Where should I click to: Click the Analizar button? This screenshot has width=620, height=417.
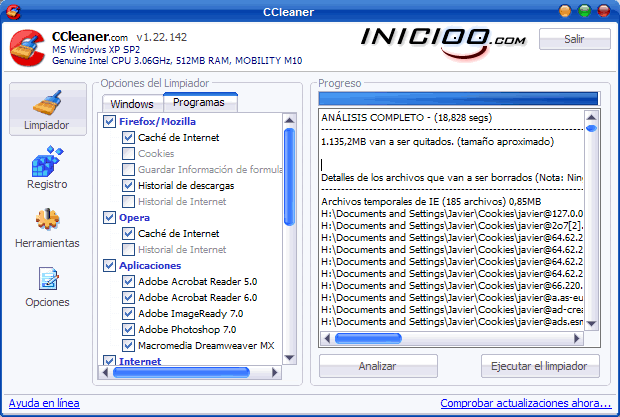[378, 366]
